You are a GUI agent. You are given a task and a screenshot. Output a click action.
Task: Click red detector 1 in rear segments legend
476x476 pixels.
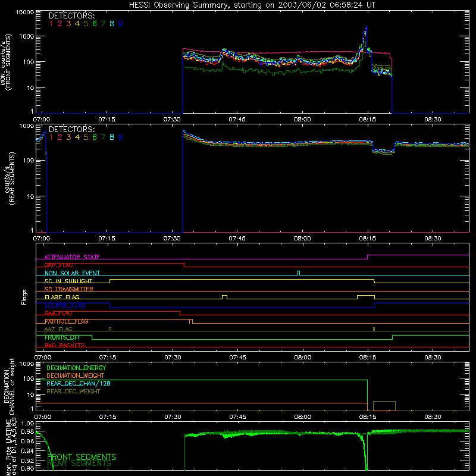(51, 137)
